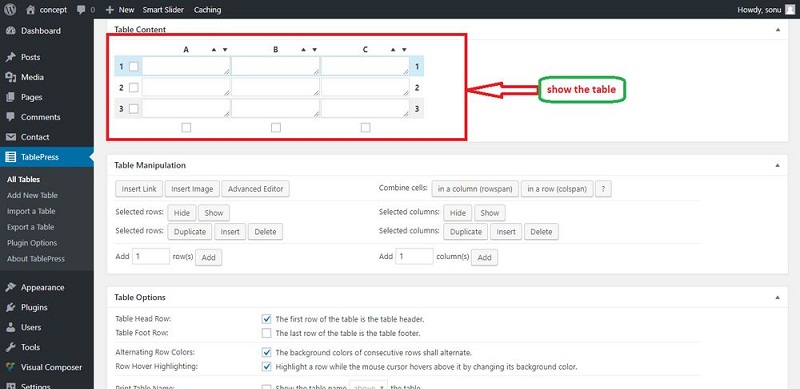Collapse the Table Manipulation panel

pos(778,165)
